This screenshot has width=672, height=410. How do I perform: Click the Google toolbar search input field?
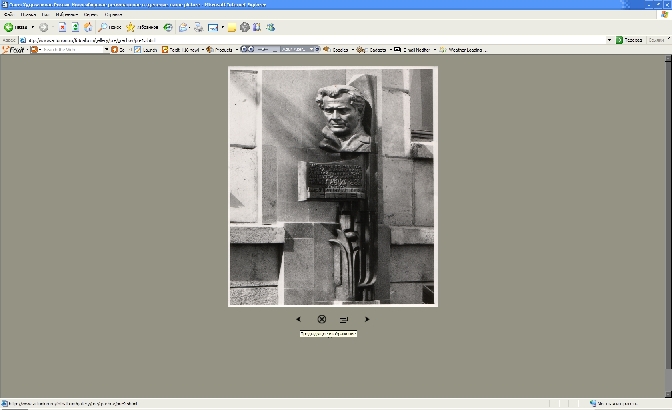click(72, 50)
